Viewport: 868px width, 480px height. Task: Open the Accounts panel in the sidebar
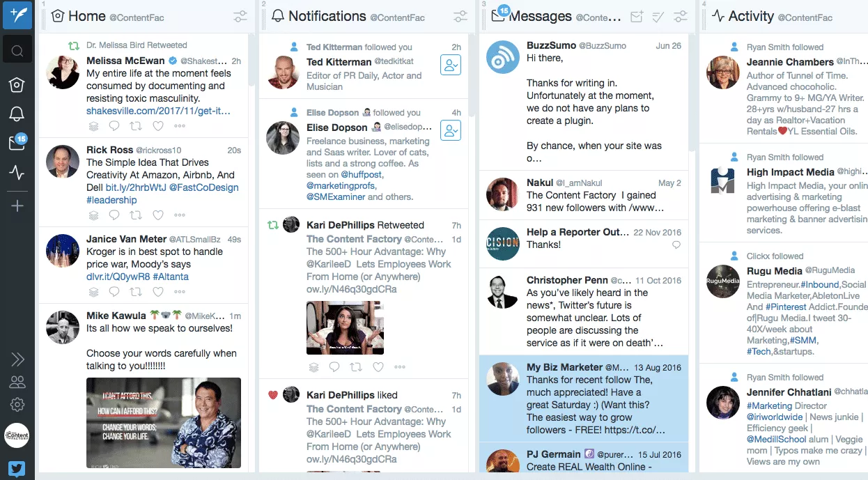click(17, 382)
